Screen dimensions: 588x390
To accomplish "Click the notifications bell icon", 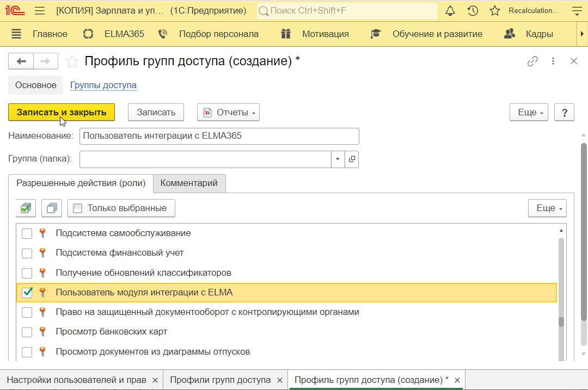I will click(x=450, y=11).
